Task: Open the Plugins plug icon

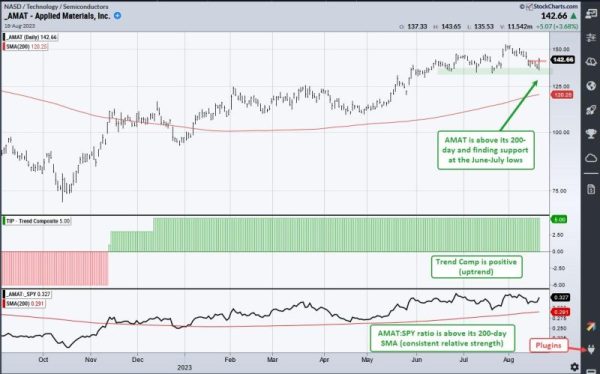Action: pyautogui.click(x=591, y=350)
